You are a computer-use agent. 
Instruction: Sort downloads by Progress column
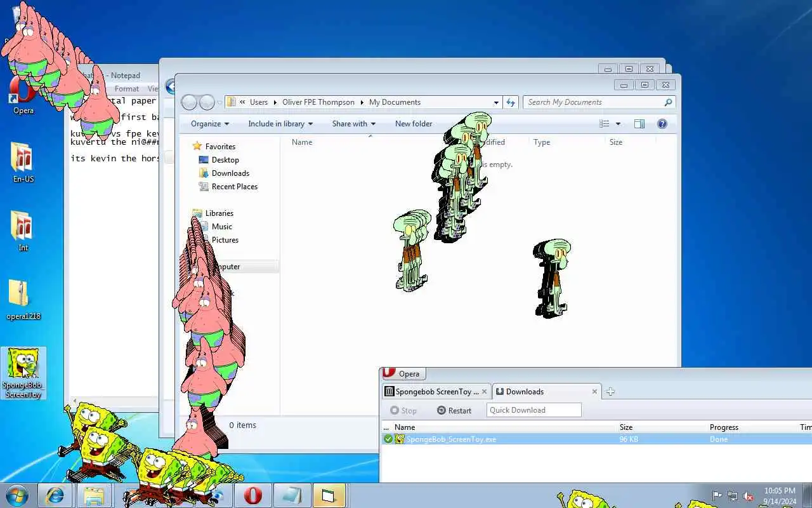click(x=724, y=427)
